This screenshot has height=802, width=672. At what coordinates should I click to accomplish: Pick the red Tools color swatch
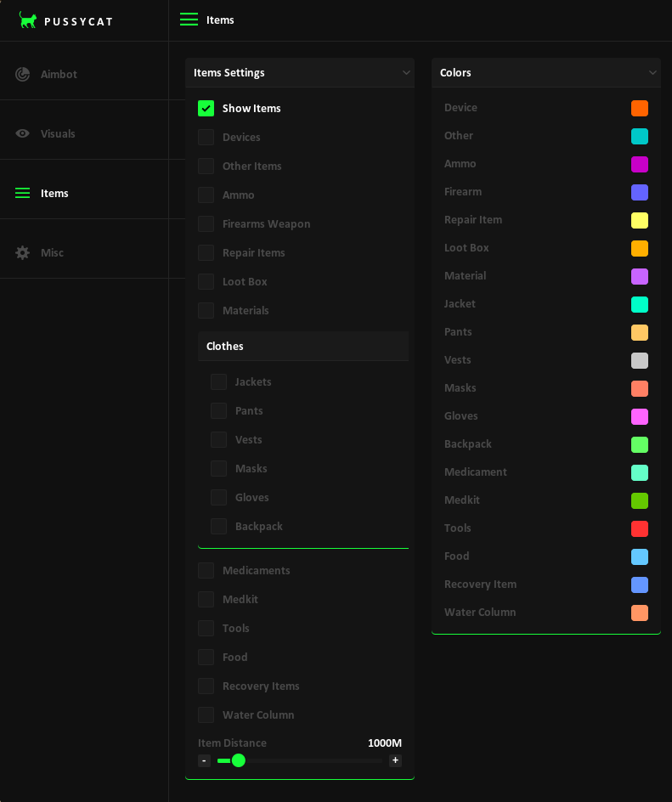(x=640, y=529)
